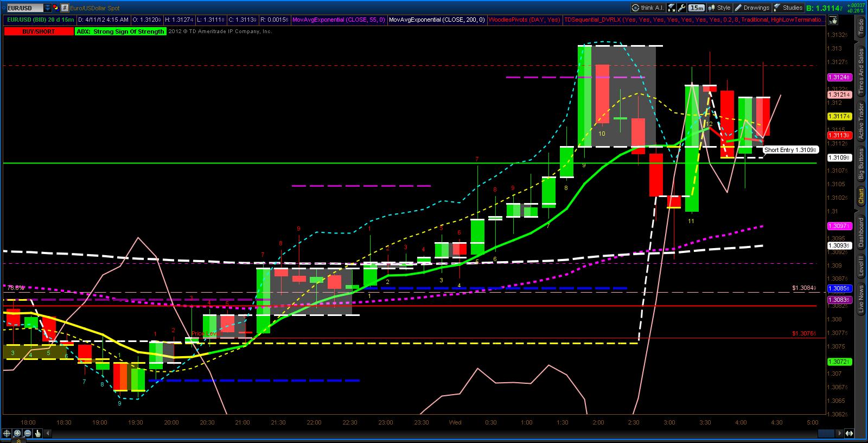Click the 1.3072 green price tag on axis
The width and height of the screenshot is (868, 443).
coord(839,362)
